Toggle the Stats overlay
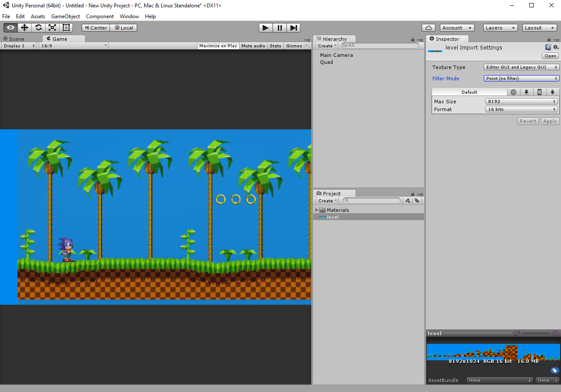 pyautogui.click(x=275, y=46)
